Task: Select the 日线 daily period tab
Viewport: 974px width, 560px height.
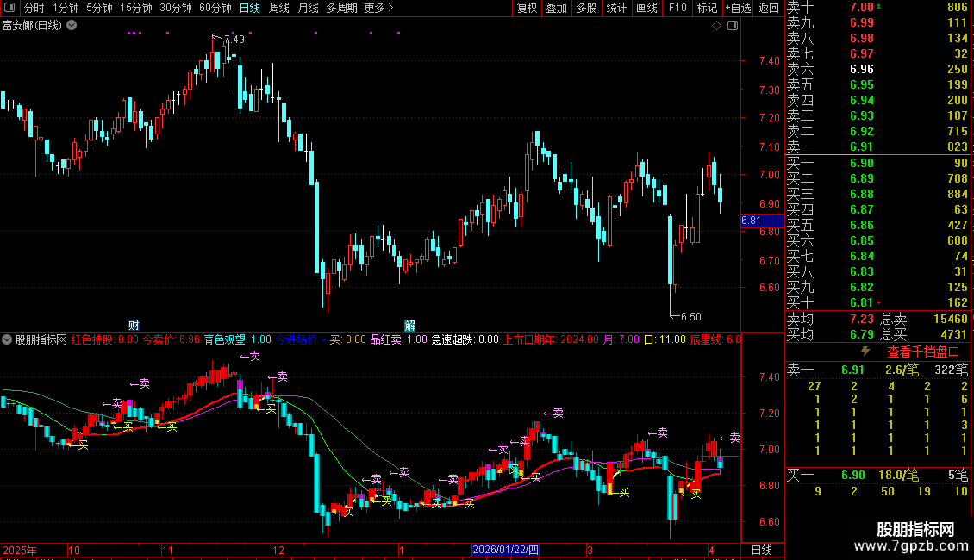Action: click(x=250, y=8)
